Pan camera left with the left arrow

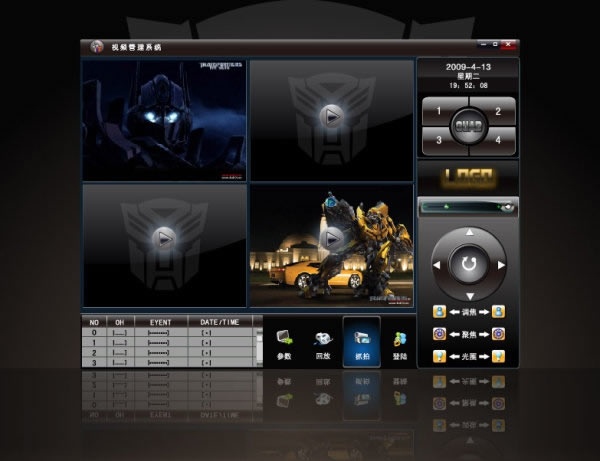[437, 265]
